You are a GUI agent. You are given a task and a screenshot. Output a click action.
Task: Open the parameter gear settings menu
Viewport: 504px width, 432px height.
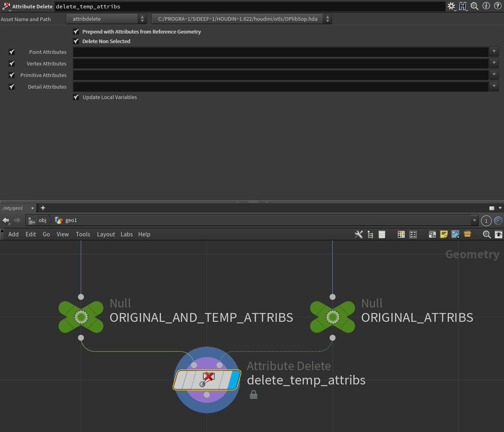point(451,6)
